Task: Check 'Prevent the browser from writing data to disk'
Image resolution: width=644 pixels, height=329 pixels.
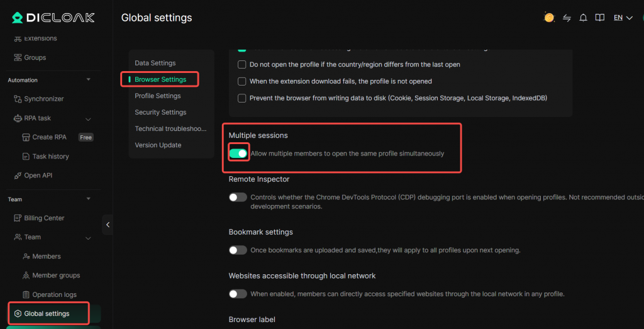Action: point(242,98)
